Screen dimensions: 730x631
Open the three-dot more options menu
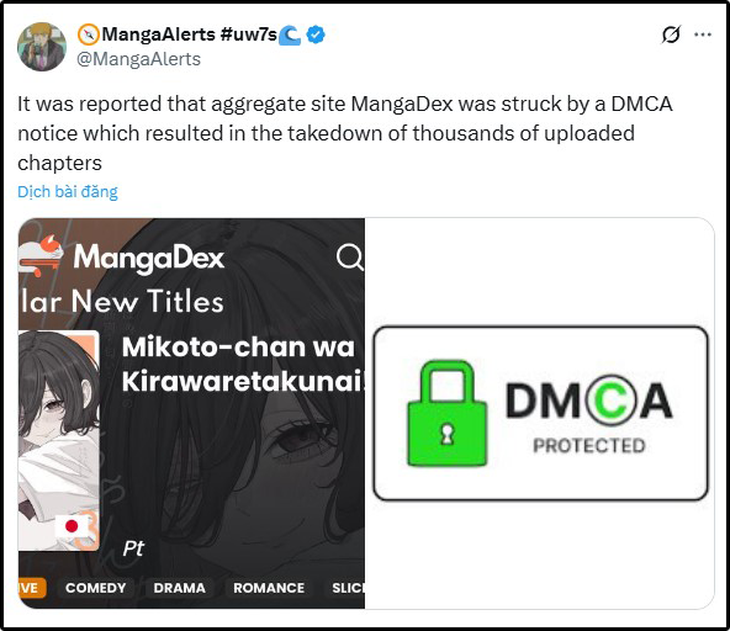(x=704, y=35)
